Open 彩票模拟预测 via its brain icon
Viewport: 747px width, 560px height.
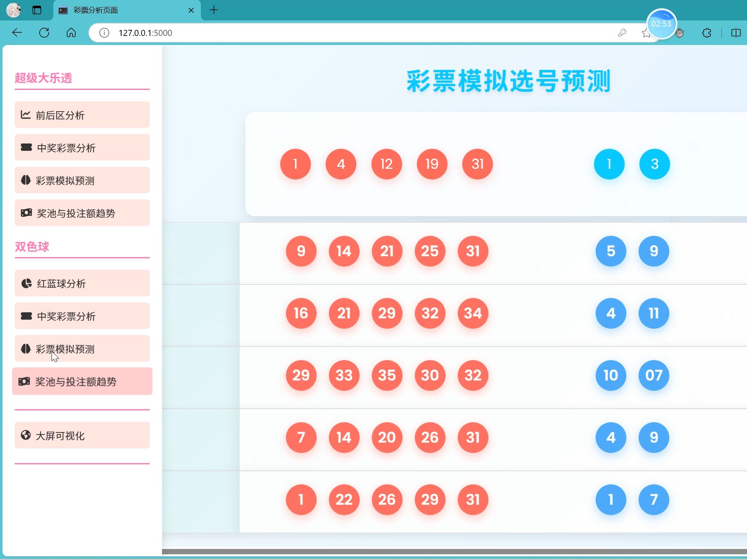[x=25, y=180]
